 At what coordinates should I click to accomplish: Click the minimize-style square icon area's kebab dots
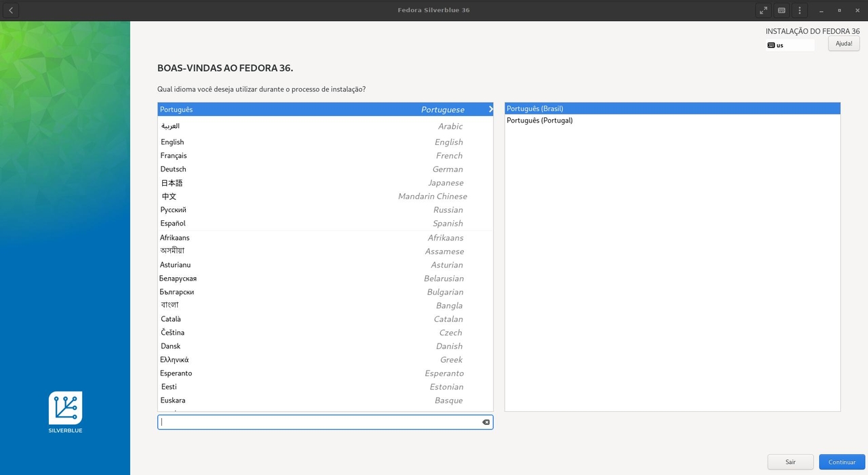(x=800, y=10)
